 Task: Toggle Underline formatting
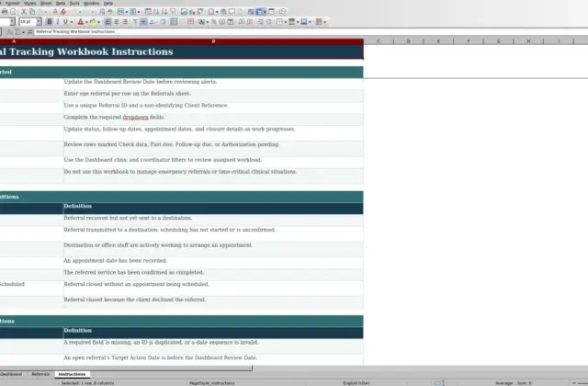coord(65,22)
